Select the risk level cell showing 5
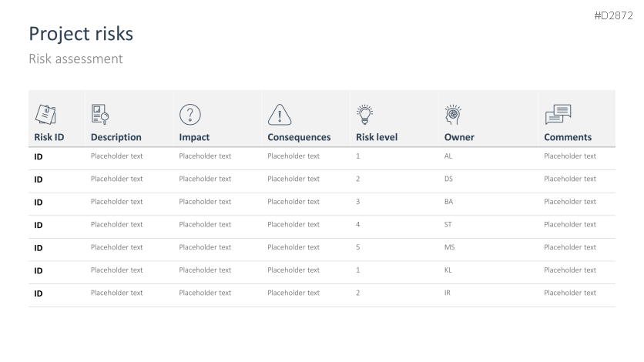 (358, 247)
